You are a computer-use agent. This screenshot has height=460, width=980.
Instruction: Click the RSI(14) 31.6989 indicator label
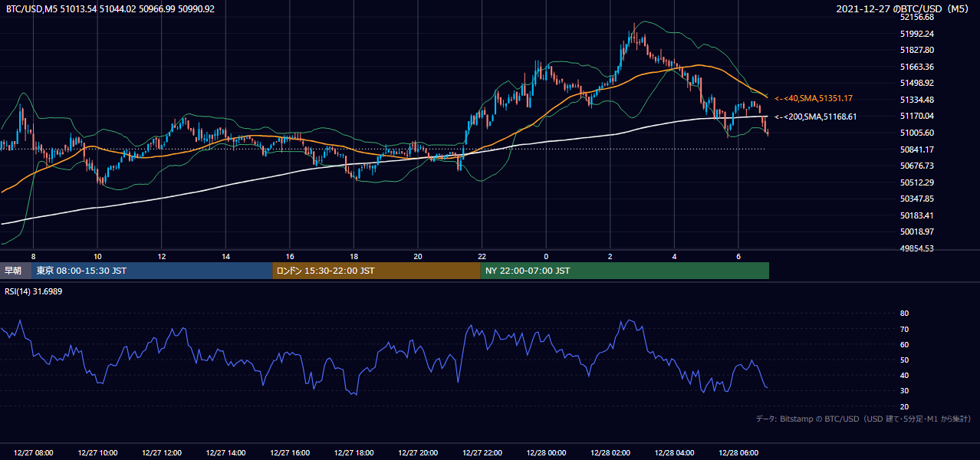[34, 291]
